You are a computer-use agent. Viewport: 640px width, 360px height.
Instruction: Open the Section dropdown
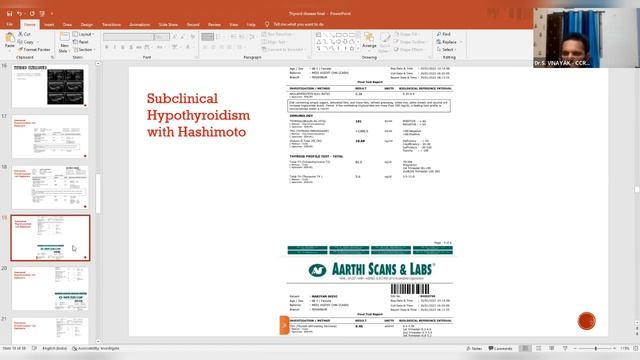84,49
